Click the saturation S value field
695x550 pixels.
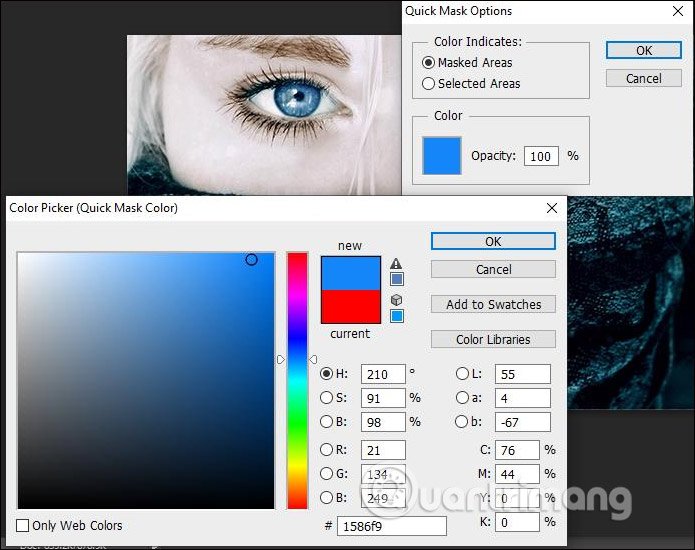click(x=383, y=398)
